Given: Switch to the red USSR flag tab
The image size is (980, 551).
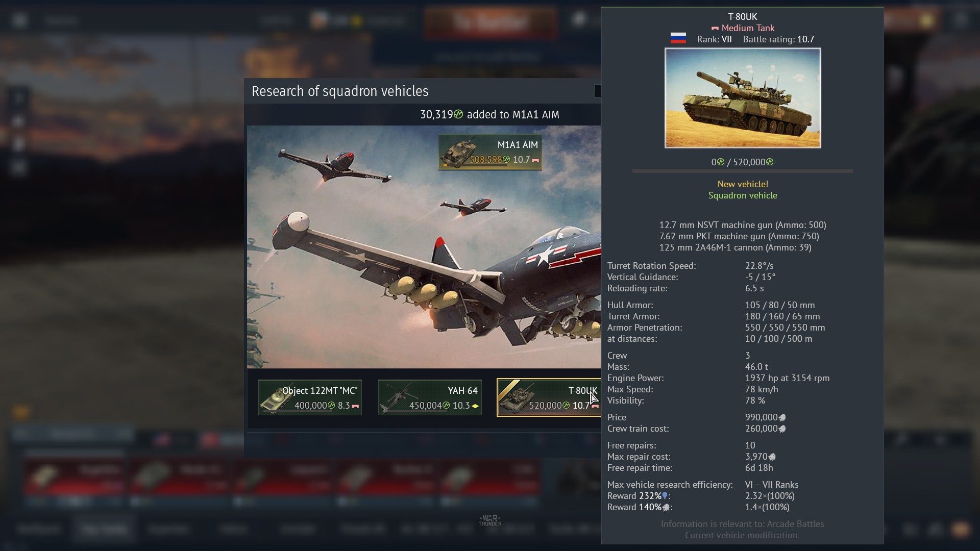Looking at the screenshot, I should pos(210,439).
